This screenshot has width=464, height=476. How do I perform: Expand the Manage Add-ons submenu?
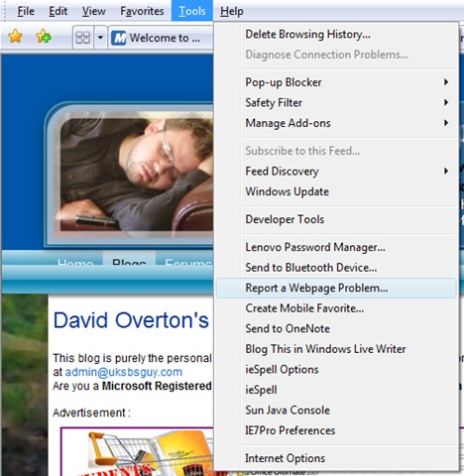[336, 123]
